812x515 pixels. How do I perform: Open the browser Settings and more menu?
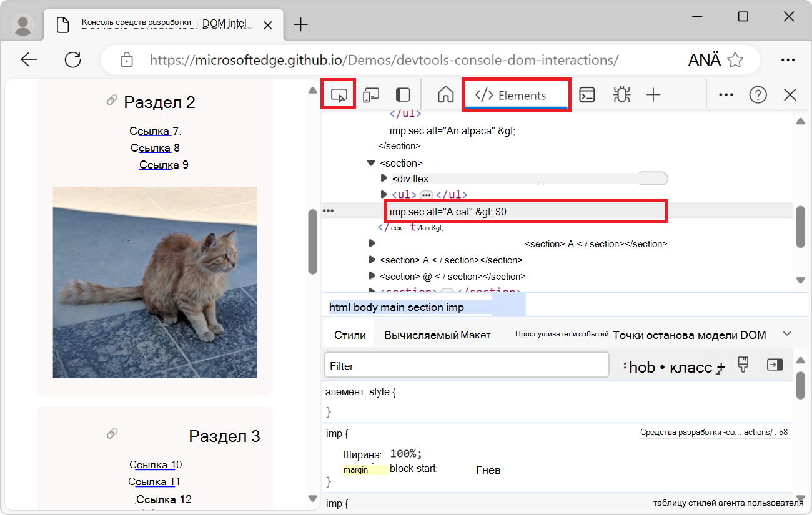pos(787,60)
